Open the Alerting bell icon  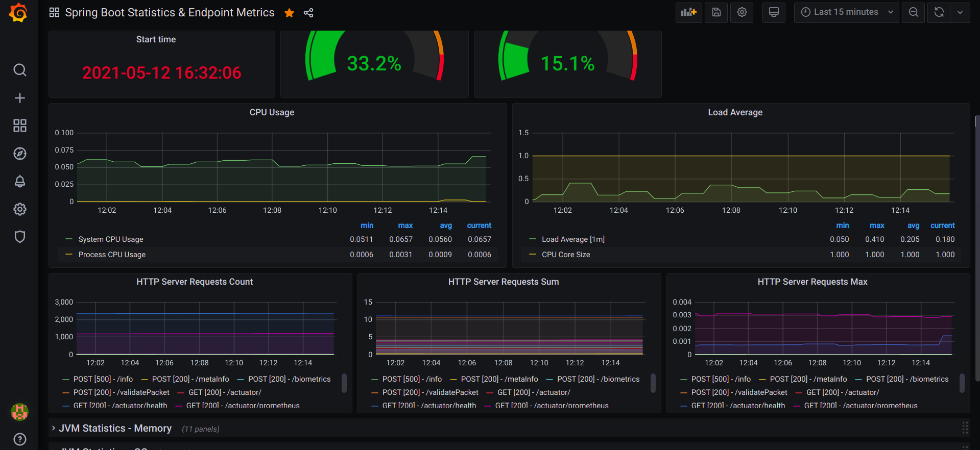pyautogui.click(x=19, y=182)
